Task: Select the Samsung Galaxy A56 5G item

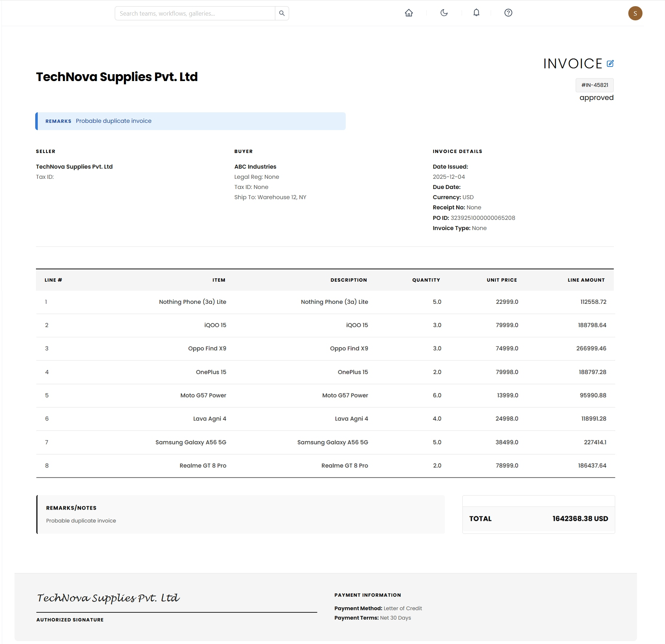Action: pyautogui.click(x=191, y=442)
